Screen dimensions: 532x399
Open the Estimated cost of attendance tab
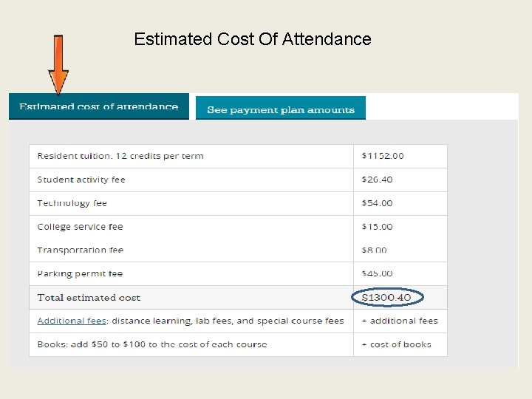[x=98, y=106]
